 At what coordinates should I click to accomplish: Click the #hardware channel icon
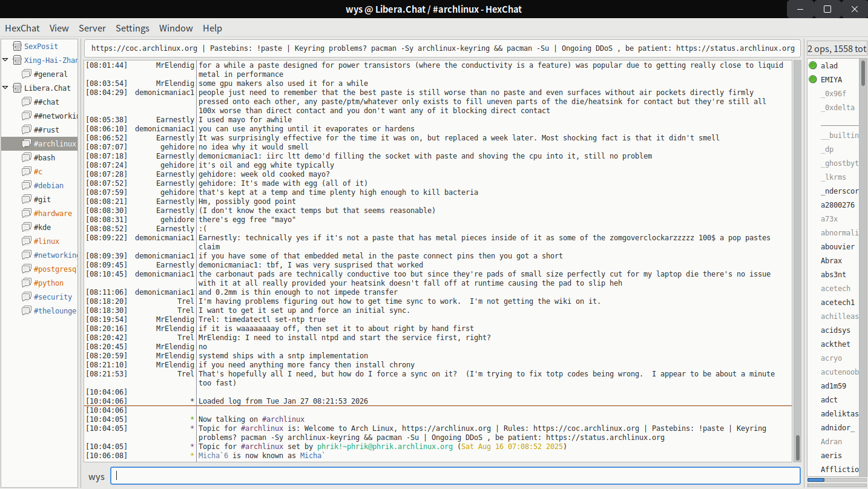[x=27, y=213]
